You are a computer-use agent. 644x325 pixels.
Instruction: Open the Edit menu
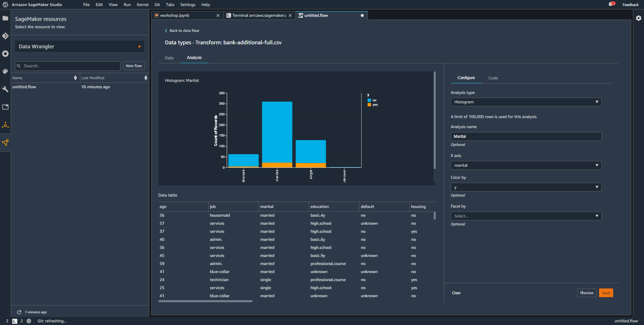click(x=99, y=5)
